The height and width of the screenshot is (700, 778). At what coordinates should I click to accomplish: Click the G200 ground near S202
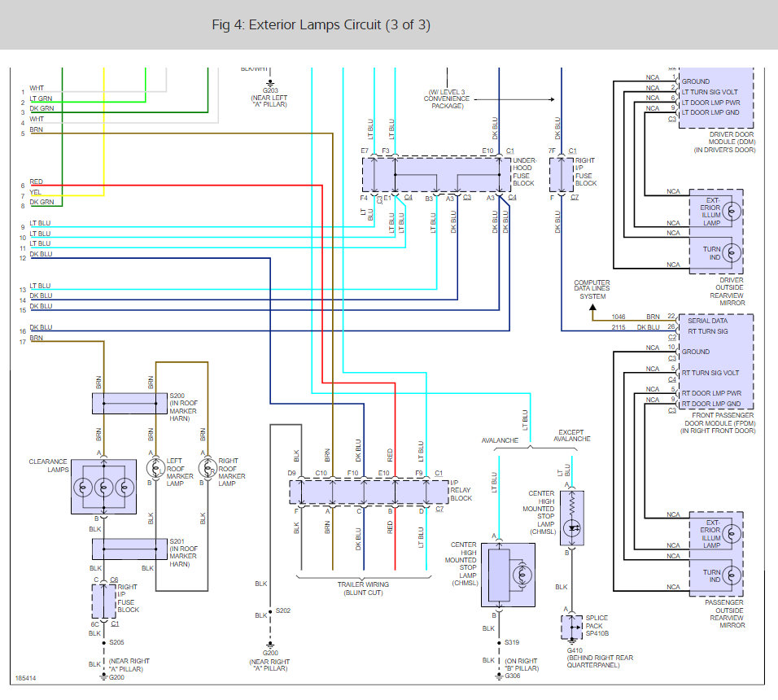(x=270, y=645)
